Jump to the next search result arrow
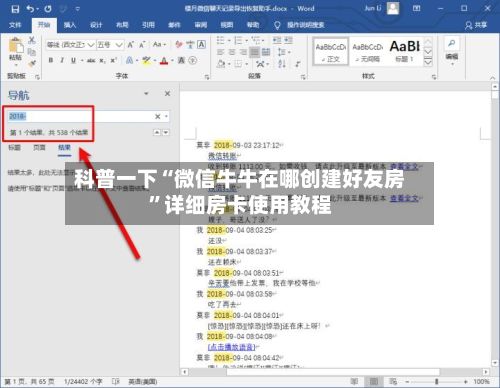 click(x=166, y=133)
